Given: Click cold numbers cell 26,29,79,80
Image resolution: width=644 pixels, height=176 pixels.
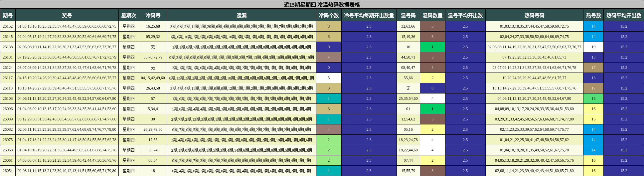Looking at the screenshot, I should 153,129.
